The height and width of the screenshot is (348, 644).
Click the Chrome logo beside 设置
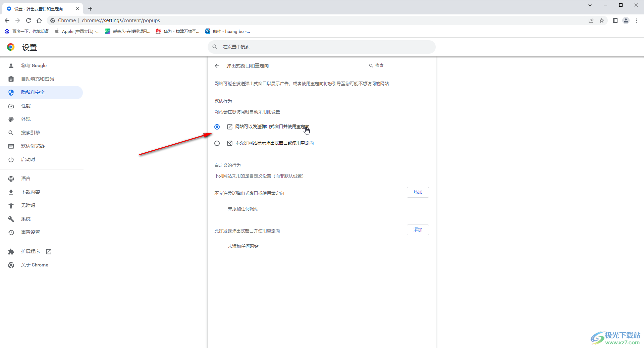point(11,47)
